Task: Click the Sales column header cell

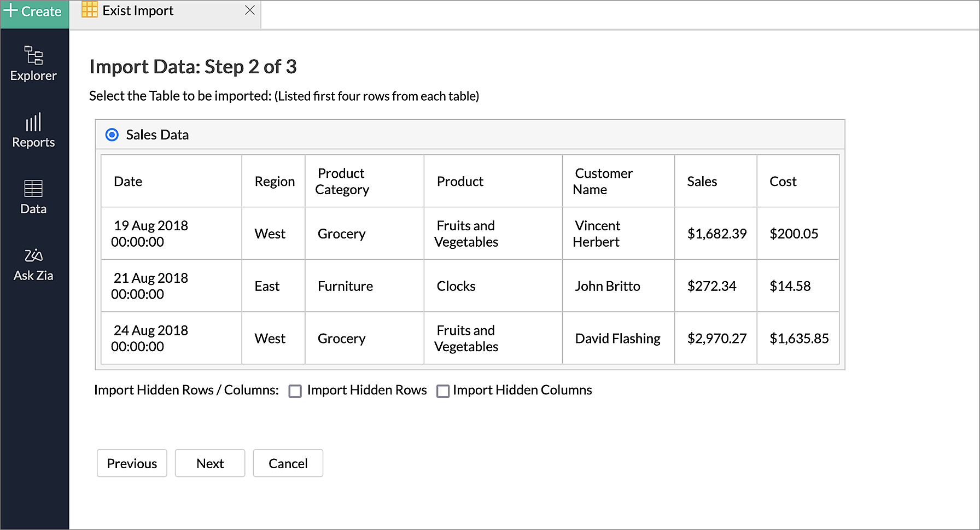Action: 715,181
